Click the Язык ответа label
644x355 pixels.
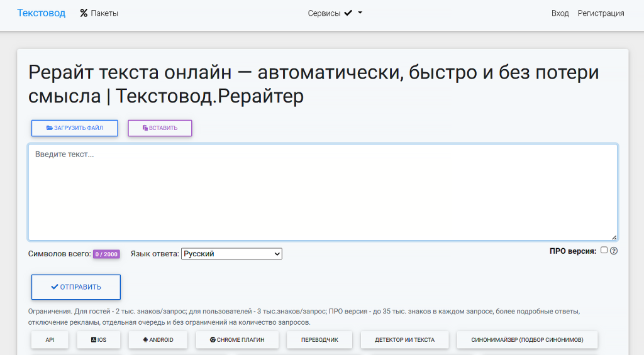(155, 254)
